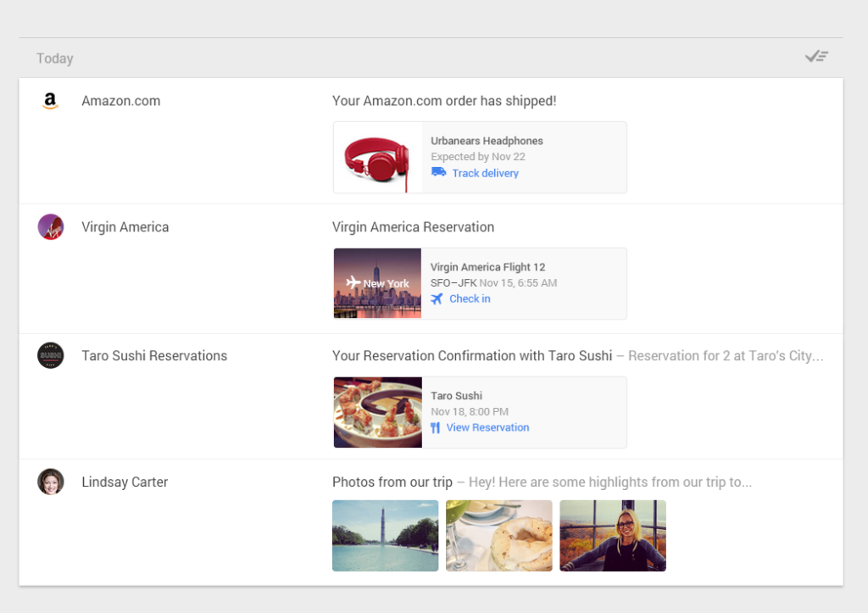
Task: Select the Amazon.com sender name
Action: pos(120,102)
